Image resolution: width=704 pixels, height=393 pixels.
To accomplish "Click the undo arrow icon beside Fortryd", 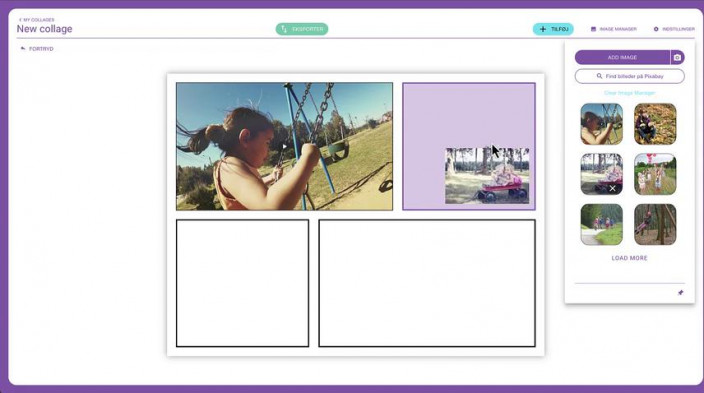I will pyautogui.click(x=23, y=49).
